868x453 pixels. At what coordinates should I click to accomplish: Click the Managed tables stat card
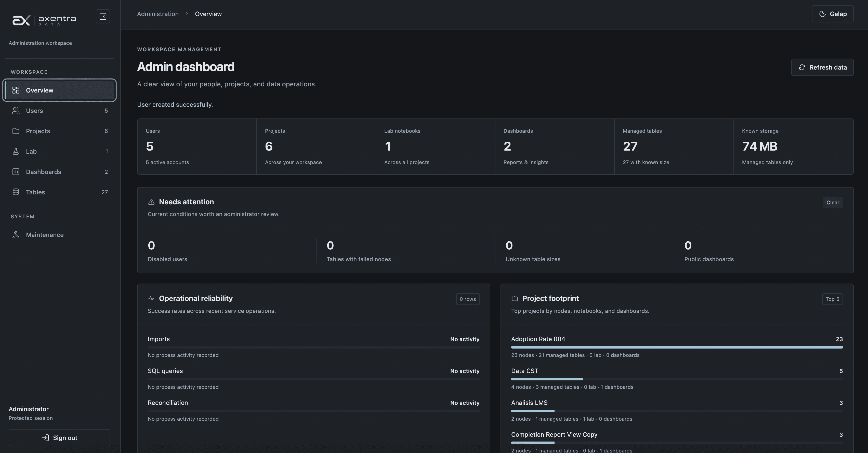click(x=674, y=146)
